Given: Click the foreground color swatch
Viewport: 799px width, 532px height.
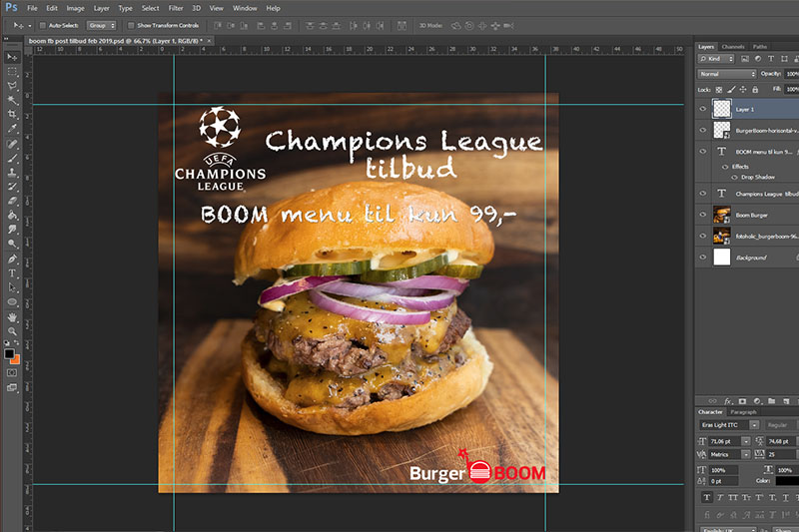Looking at the screenshot, I should pos(9,353).
